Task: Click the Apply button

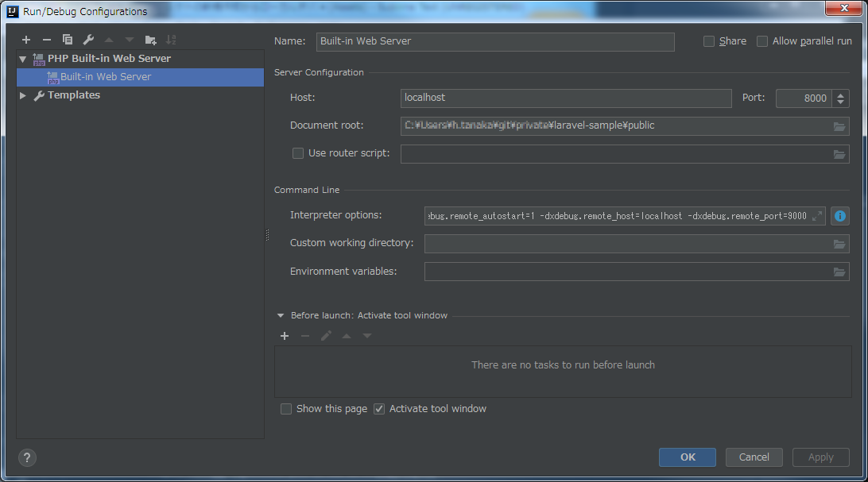Action: click(x=821, y=457)
